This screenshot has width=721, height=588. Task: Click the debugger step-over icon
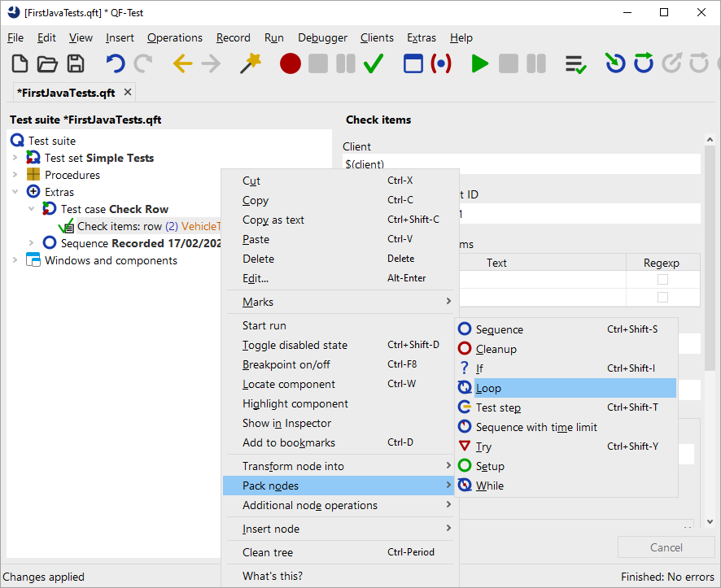click(x=644, y=63)
